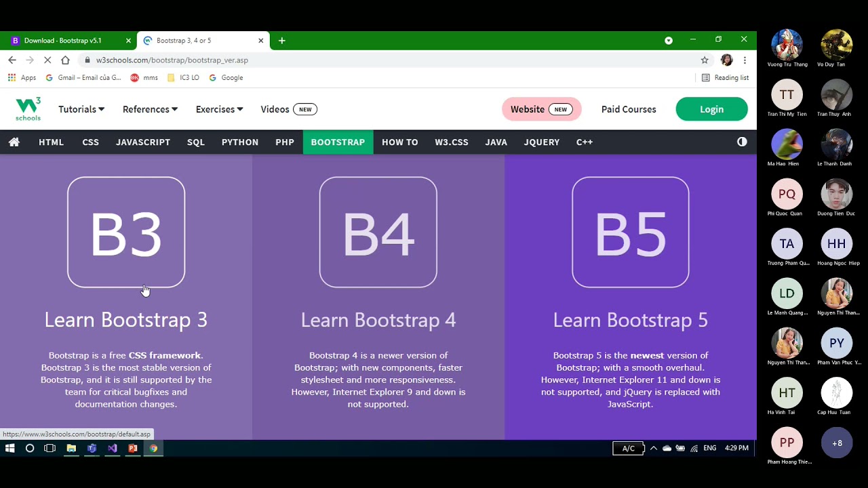Open the Chrome three-dot menu
The image size is (868, 488).
point(745,60)
